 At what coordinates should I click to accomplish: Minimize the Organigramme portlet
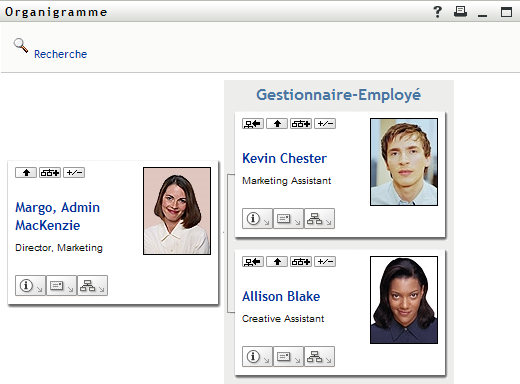click(482, 15)
